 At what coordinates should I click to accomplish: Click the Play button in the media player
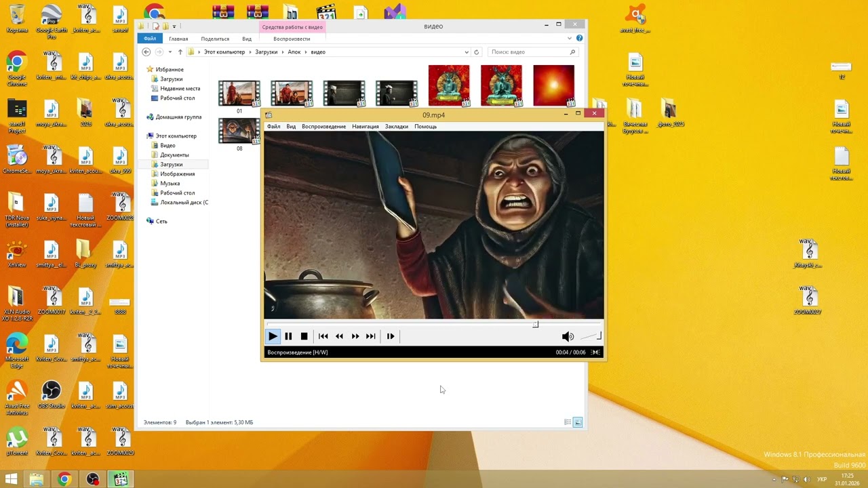(273, 336)
